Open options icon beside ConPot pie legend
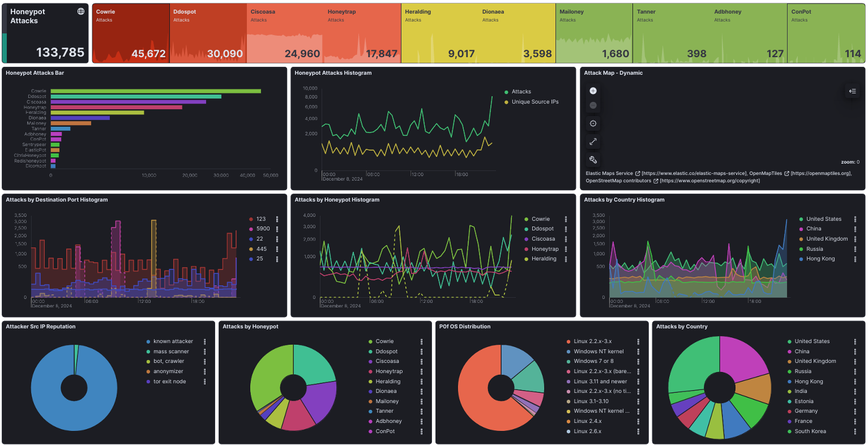 422,431
